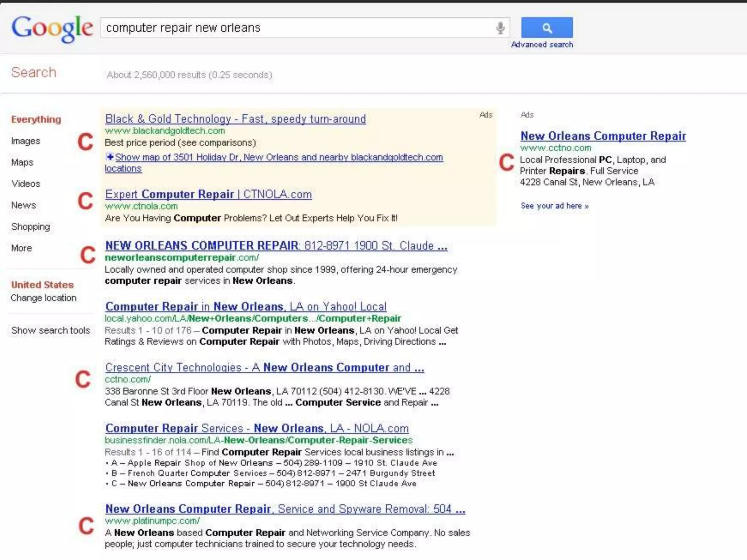
Task: Open Black & Gold Technology ad link
Action: (235, 119)
